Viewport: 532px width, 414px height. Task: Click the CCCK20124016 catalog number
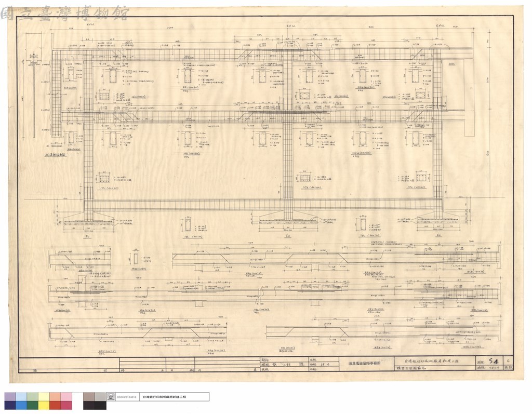(x=126, y=397)
